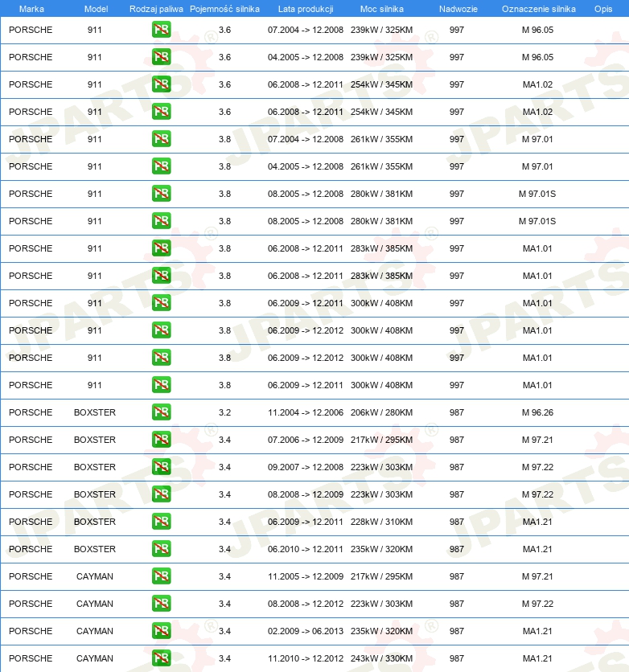The image size is (629, 672).
Task: Click fuel icon in Cayman 217kW row
Action: coord(161,576)
